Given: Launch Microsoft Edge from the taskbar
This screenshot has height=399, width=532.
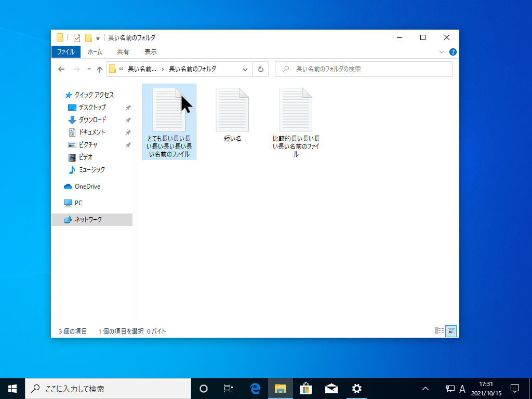Looking at the screenshot, I should 255,389.
